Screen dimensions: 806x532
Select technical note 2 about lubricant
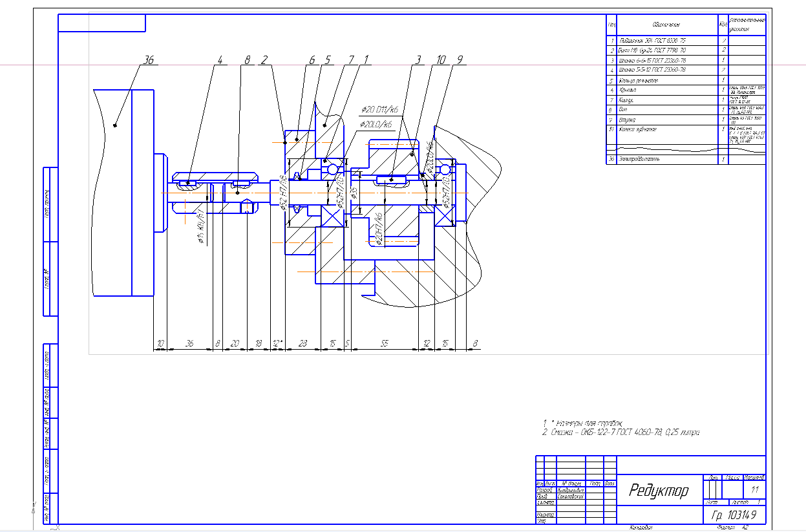coord(620,432)
